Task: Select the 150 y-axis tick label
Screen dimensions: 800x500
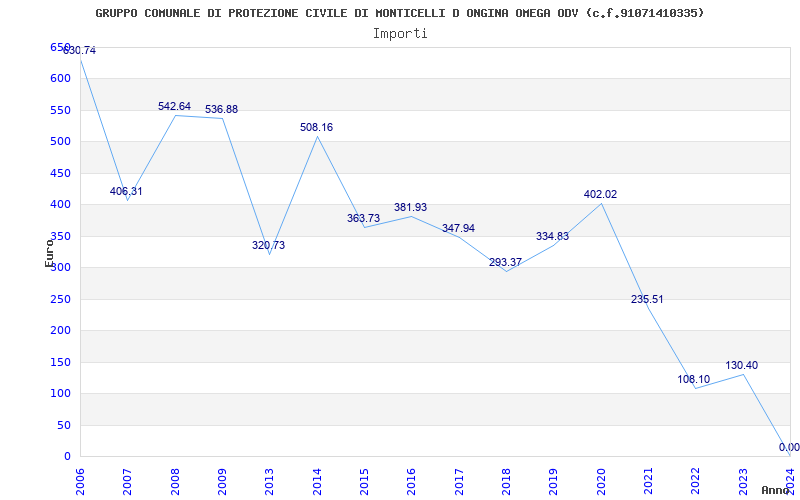Action: 59,362
